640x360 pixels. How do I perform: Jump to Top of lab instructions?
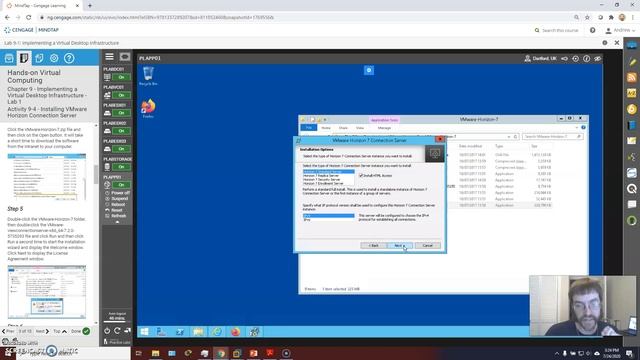point(60,331)
